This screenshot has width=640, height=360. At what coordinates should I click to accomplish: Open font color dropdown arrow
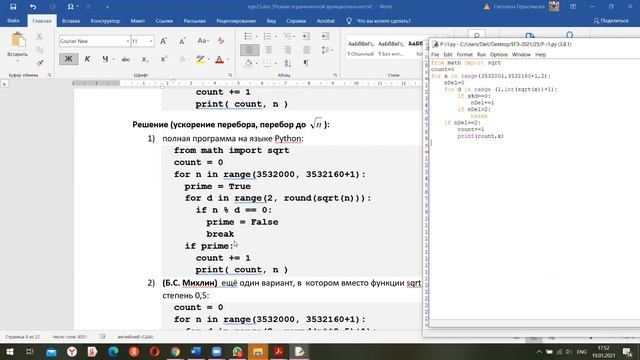click(227, 60)
